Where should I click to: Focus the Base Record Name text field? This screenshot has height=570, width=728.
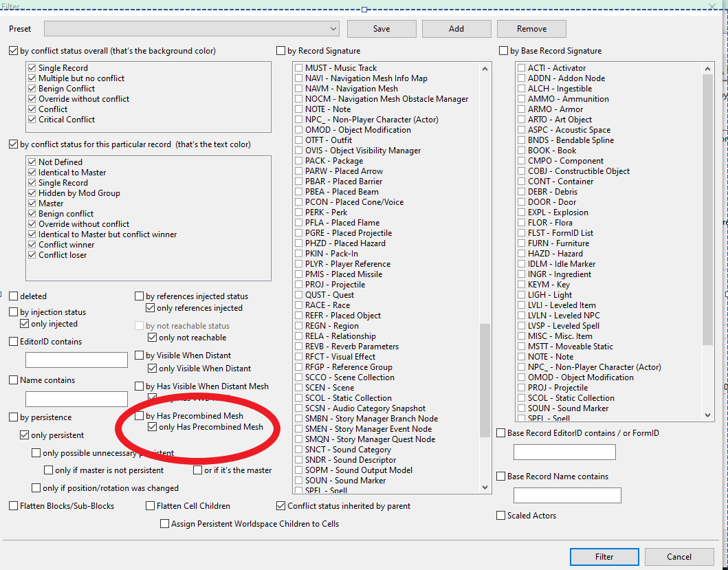[567, 495]
